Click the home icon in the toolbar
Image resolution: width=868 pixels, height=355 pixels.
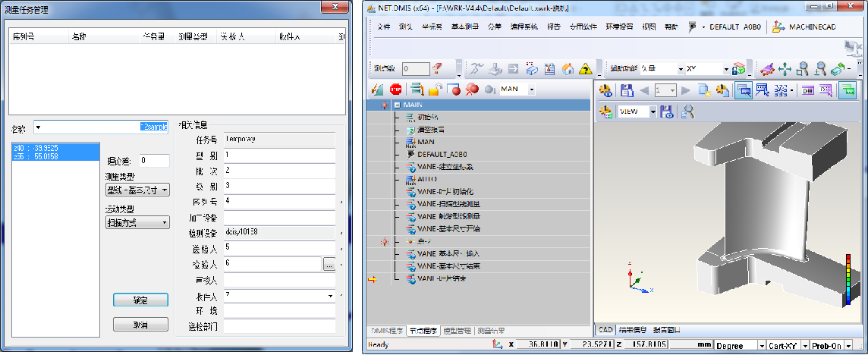[568, 69]
